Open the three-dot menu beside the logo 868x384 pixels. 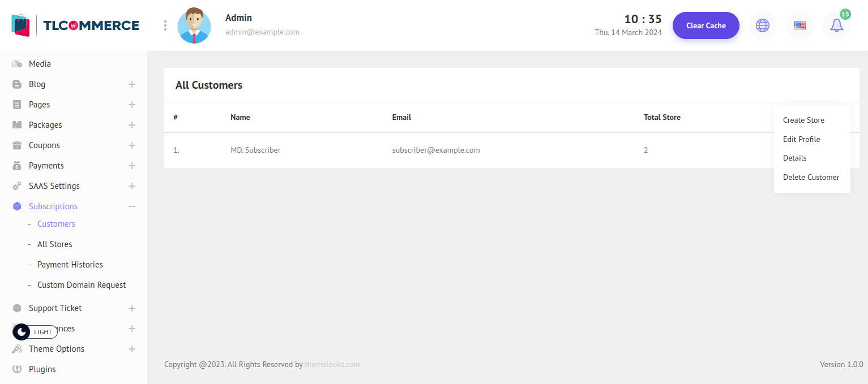coord(165,25)
